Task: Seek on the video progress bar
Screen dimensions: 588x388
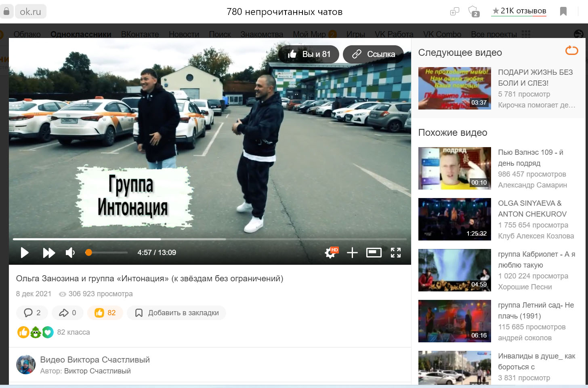Action: tap(210, 239)
